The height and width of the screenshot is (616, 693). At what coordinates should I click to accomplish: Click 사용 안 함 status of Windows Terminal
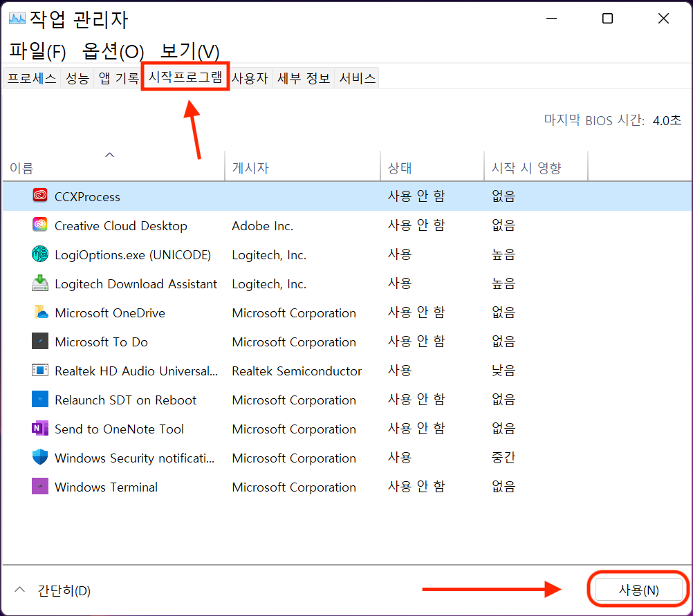pyautogui.click(x=416, y=487)
